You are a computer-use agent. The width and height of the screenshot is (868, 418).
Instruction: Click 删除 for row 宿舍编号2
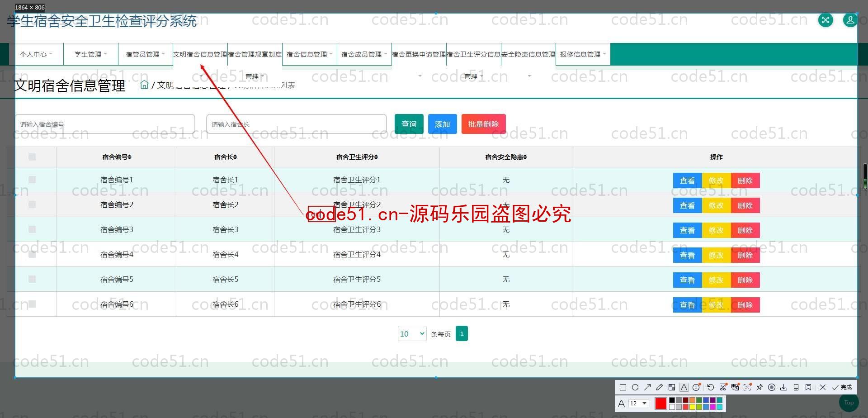point(745,205)
